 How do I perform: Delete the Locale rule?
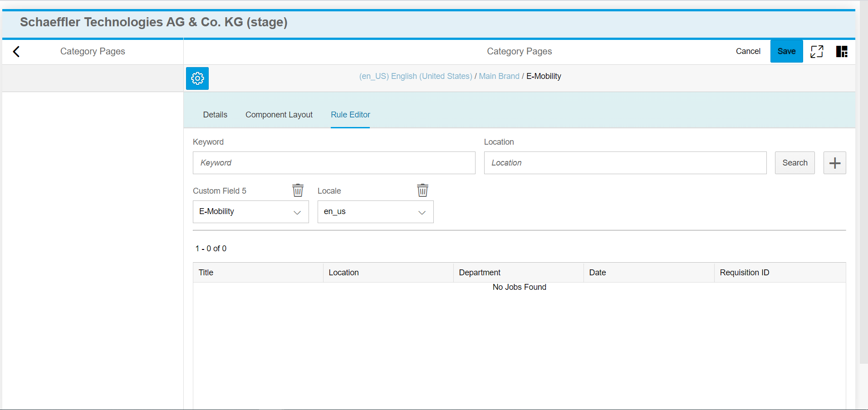coord(422,190)
